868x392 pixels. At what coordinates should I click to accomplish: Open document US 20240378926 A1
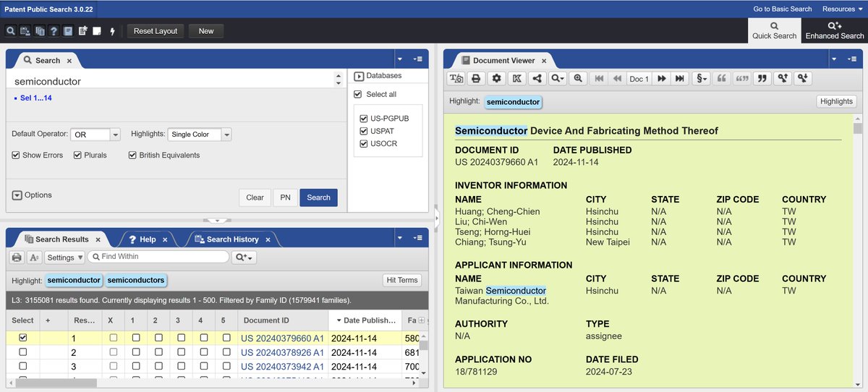282,352
